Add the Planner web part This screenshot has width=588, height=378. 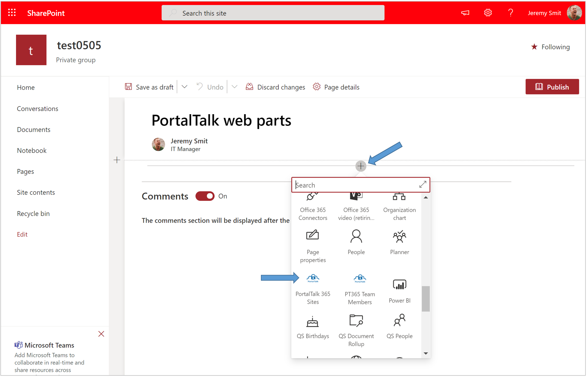click(x=399, y=242)
